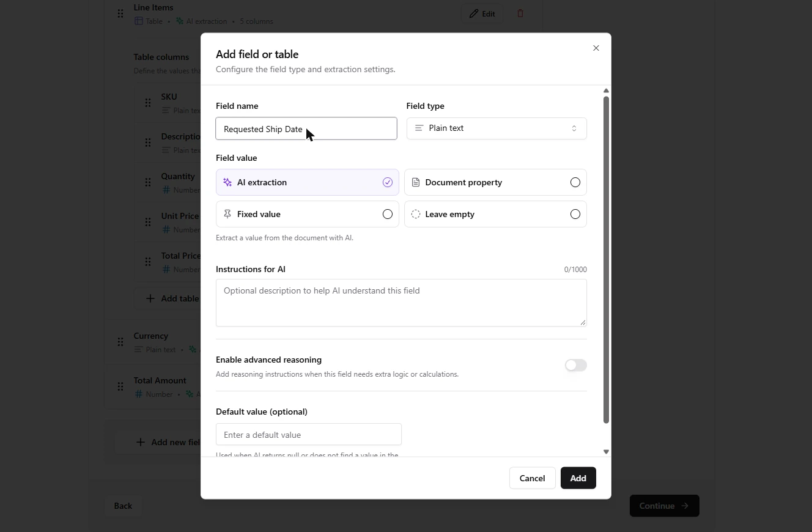Screen dimensions: 812x532
Task: Click the document icon in Document property
Action: click(x=416, y=182)
